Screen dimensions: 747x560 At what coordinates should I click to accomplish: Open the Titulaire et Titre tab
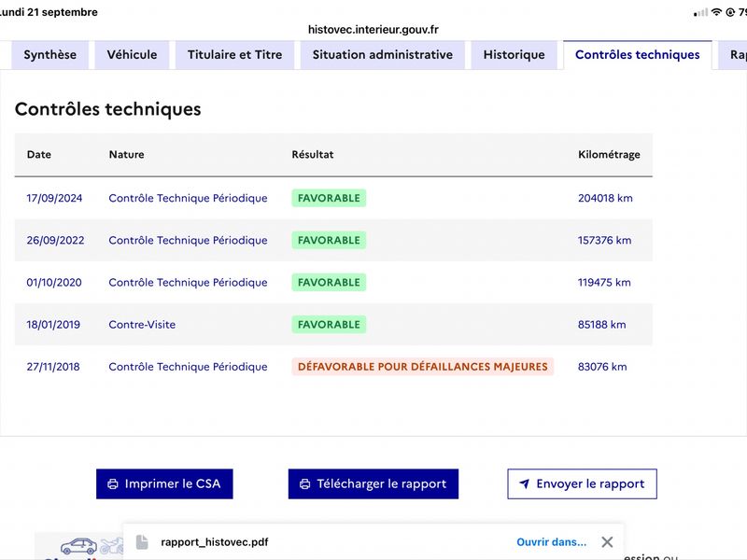coord(235,55)
